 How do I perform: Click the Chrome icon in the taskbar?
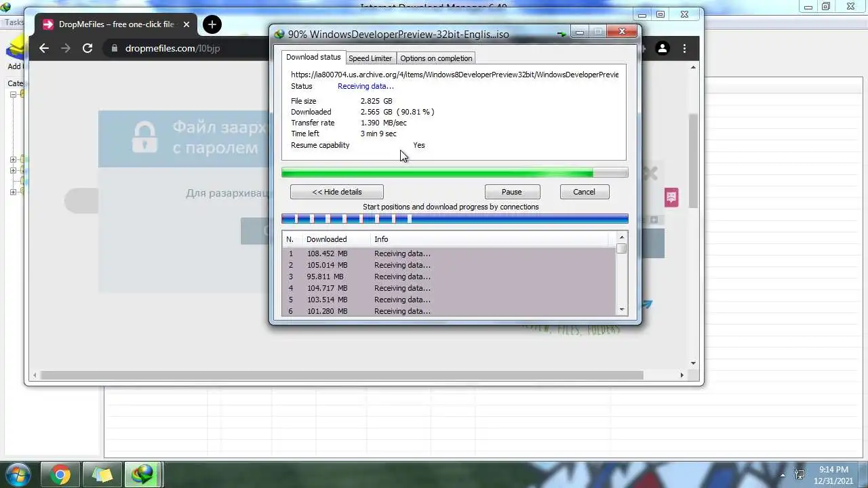coord(60,474)
